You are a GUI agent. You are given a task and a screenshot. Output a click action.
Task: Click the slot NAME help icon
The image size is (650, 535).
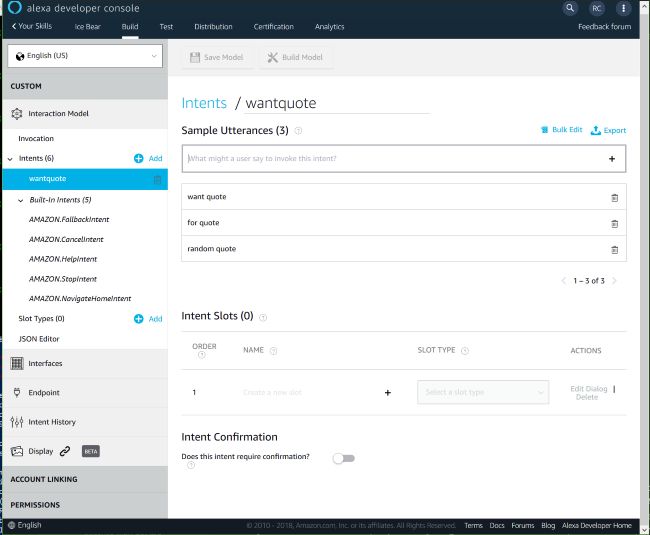[273, 351]
